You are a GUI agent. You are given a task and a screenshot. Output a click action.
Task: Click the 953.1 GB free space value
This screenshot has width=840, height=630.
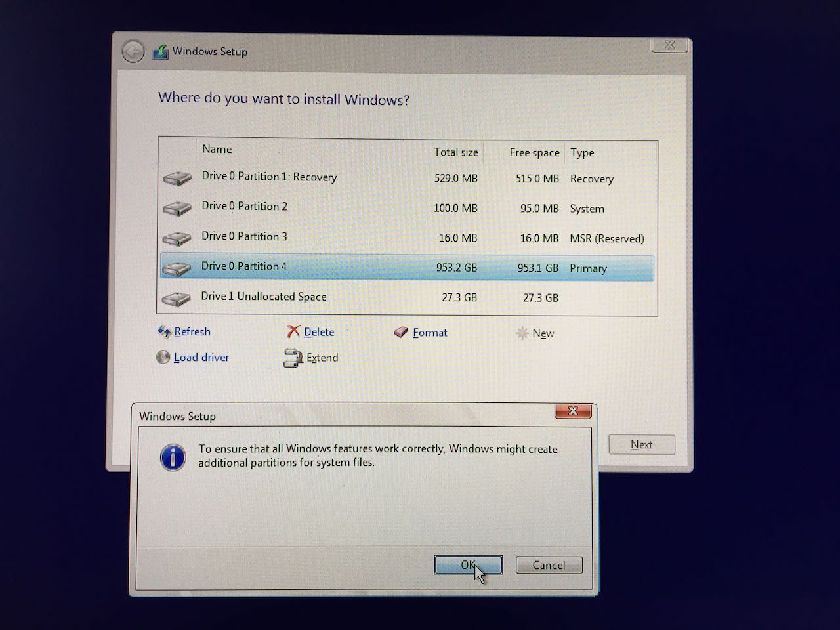tap(538, 268)
